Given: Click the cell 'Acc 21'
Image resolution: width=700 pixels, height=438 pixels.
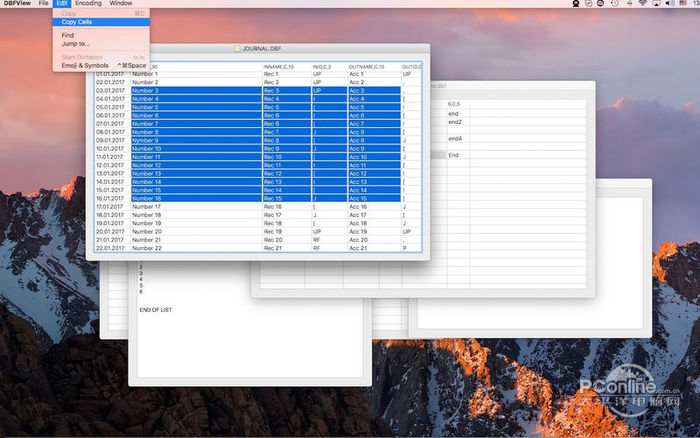Looking at the screenshot, I should click(374, 248).
